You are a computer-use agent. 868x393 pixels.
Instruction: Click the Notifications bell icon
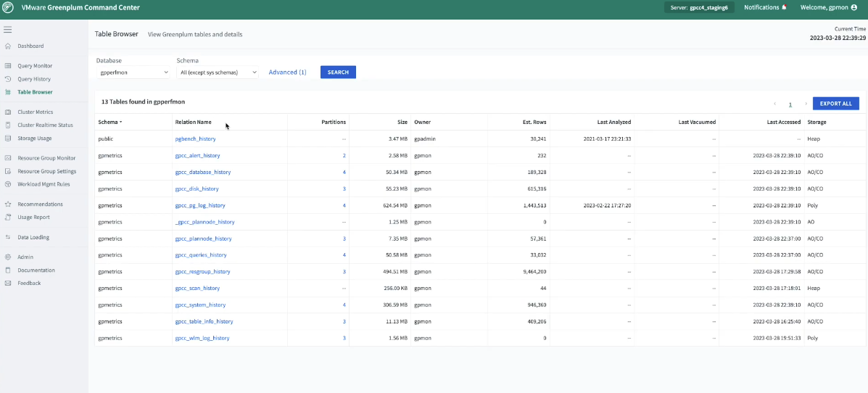[x=784, y=7]
